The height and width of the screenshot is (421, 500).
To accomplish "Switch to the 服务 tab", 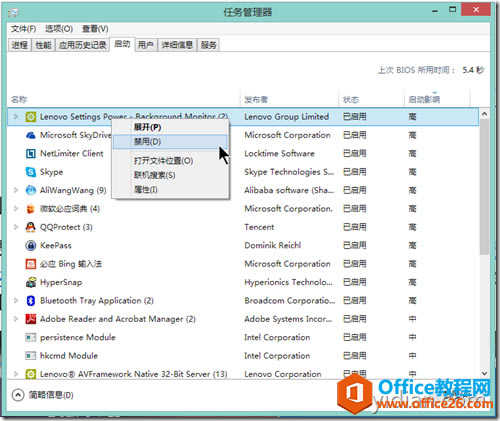I will coord(208,45).
